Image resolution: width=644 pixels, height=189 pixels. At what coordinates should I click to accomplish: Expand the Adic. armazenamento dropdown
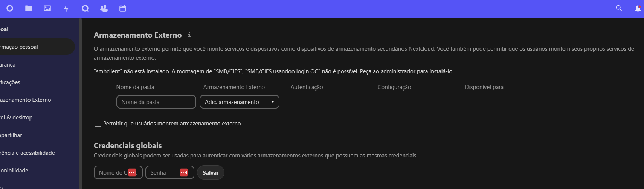point(239,102)
